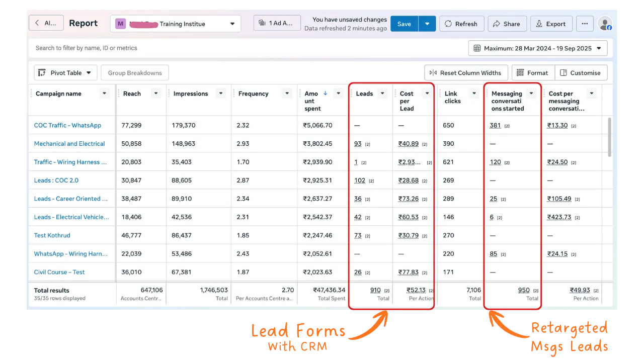The image size is (644, 362).
Task: Click the Export report button
Action: pyautogui.click(x=550, y=24)
